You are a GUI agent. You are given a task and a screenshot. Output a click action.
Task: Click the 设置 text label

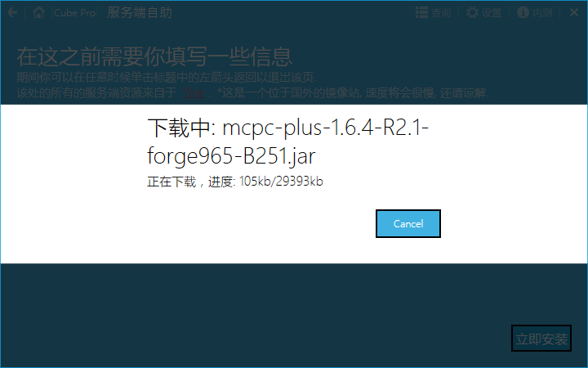tap(492, 13)
